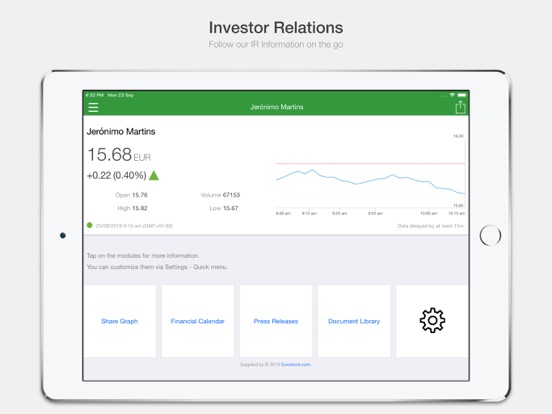Click the battery status icon
Screen dimensions: 552x414
click(x=462, y=95)
